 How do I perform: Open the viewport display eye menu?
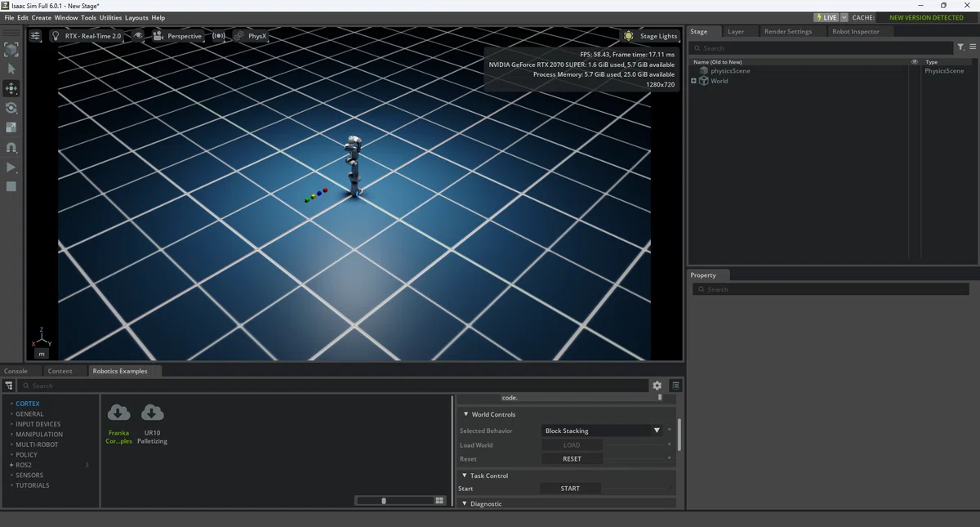click(139, 36)
